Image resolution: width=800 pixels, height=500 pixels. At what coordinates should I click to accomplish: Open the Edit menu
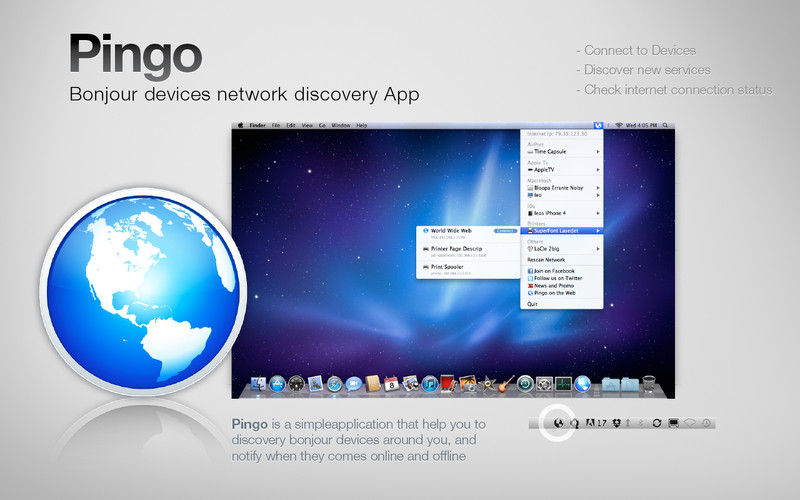pos(291,125)
